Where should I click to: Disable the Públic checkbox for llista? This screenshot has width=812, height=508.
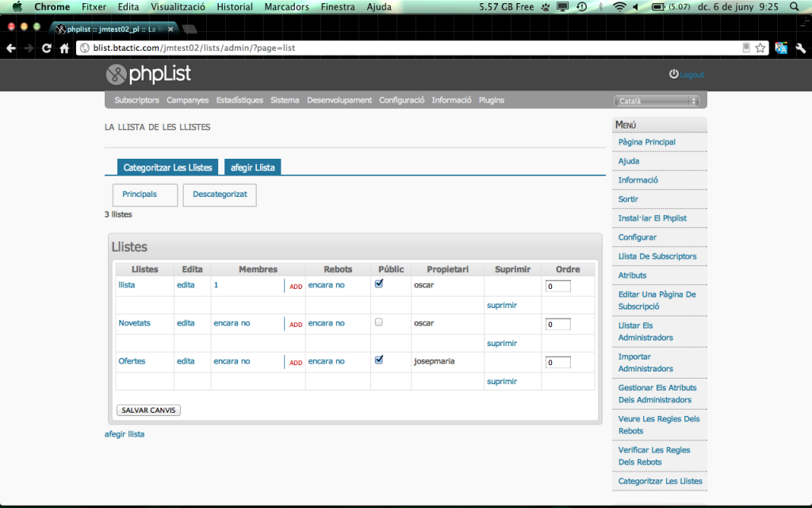378,284
